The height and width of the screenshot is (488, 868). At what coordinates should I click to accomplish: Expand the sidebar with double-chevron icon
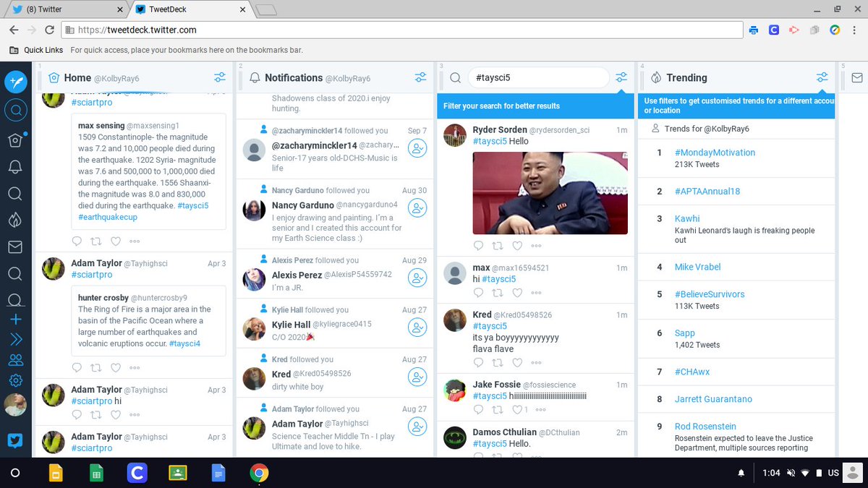click(x=15, y=340)
